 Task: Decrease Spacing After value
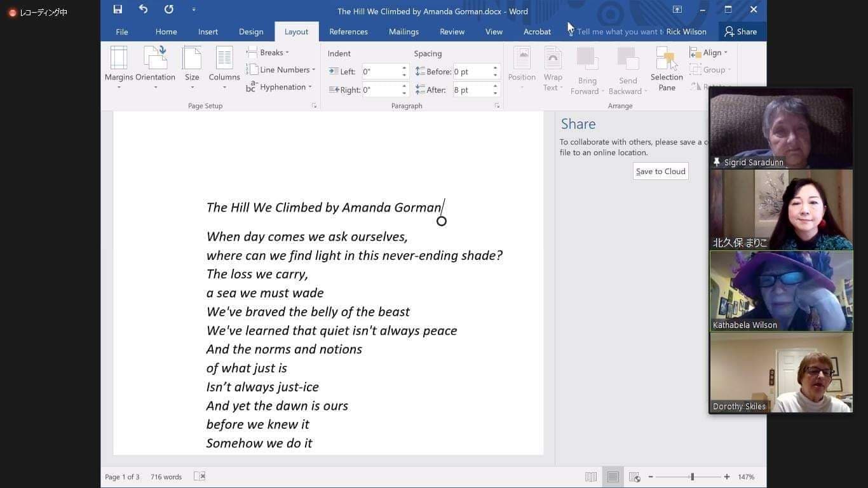point(496,93)
